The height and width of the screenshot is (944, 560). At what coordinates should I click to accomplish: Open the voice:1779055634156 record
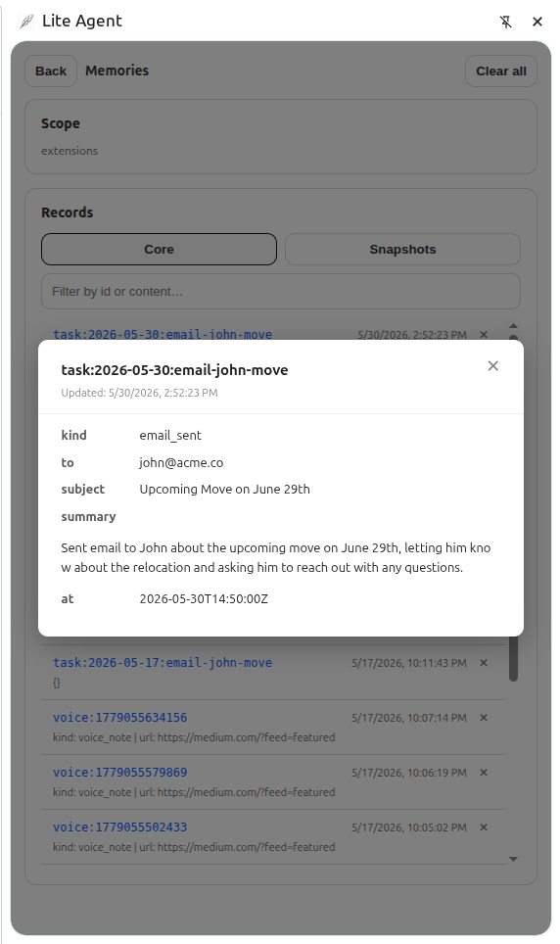(119, 718)
